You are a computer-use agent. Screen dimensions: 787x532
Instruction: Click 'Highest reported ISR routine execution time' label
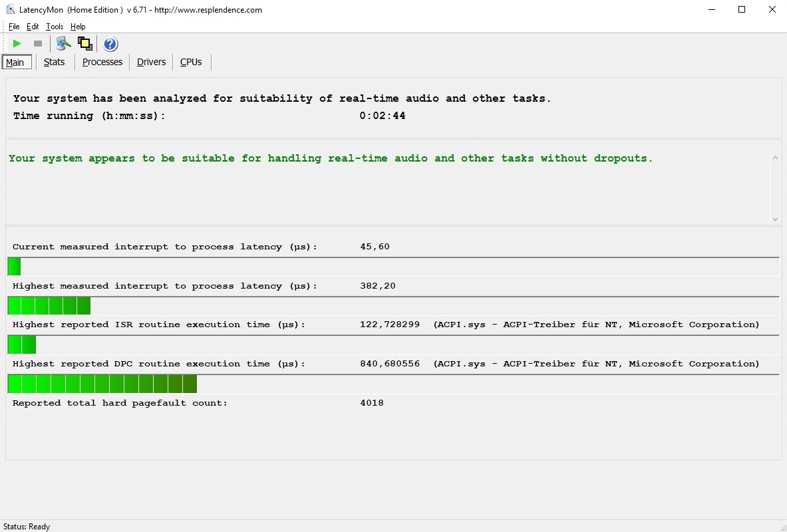click(159, 325)
